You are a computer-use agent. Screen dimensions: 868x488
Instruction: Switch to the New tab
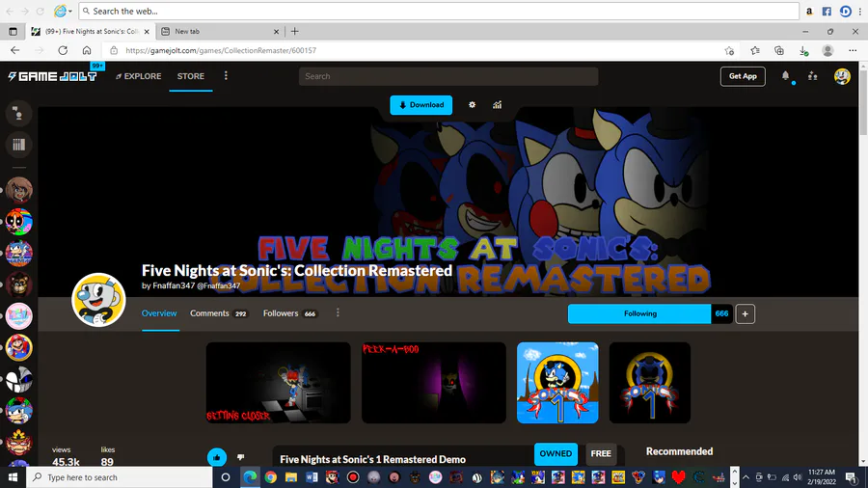[x=220, y=32]
